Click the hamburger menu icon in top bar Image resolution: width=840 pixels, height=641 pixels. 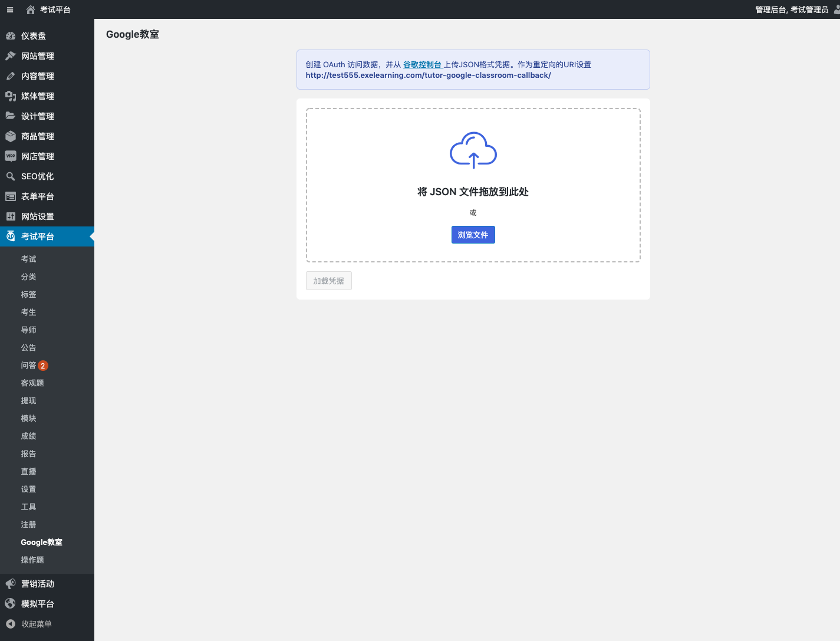[x=10, y=9]
